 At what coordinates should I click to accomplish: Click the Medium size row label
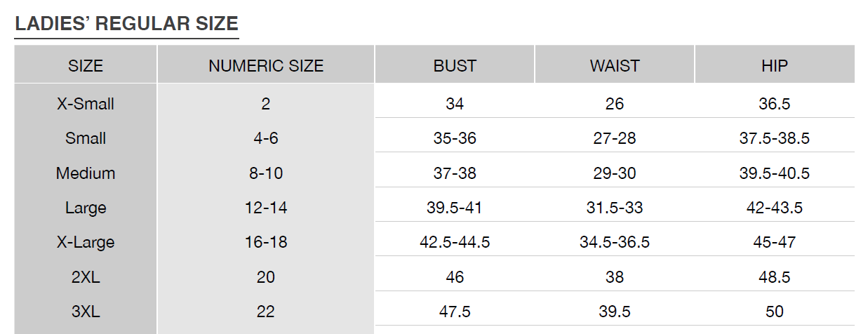[x=86, y=173]
